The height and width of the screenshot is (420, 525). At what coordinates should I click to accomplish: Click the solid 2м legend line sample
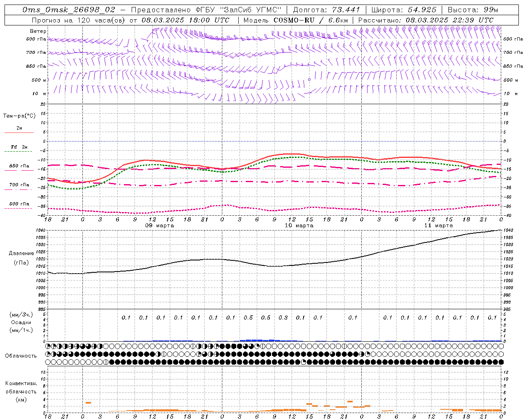(x=19, y=133)
